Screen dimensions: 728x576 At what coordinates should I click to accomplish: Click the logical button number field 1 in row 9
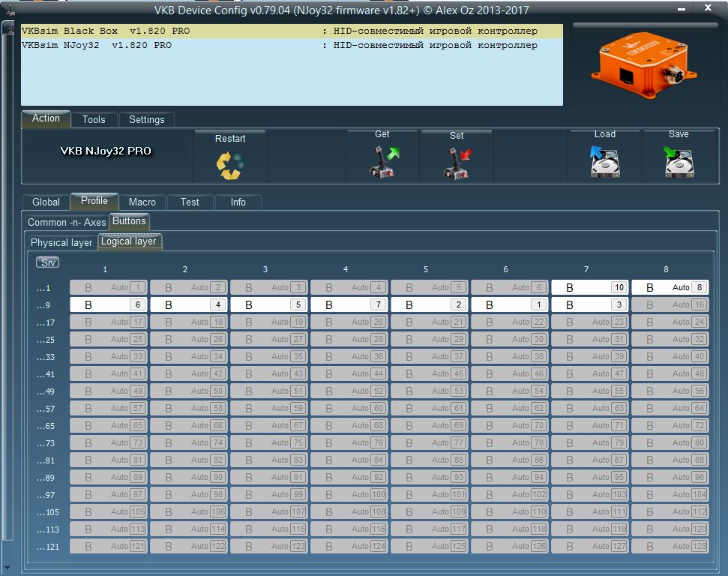[x=538, y=304]
